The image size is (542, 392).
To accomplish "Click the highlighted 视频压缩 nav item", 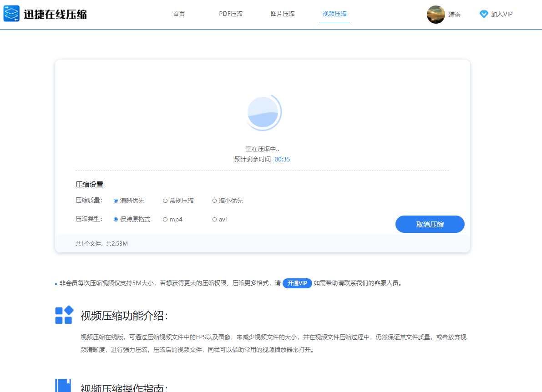I will pyautogui.click(x=334, y=14).
